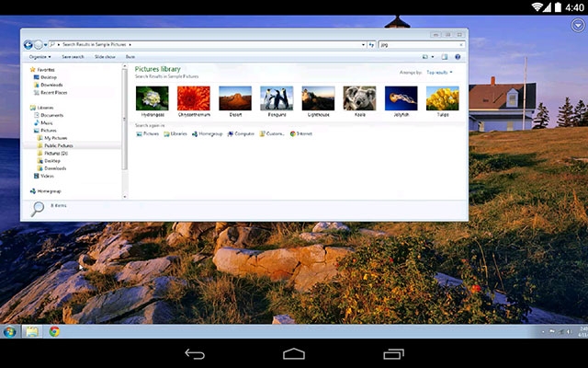Click the Help question mark icon
Image resolution: width=588 pixels, height=368 pixels.
click(457, 56)
